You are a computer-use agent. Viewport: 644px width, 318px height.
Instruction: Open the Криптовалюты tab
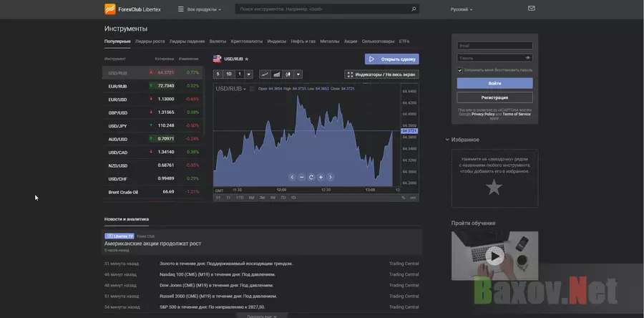[247, 41]
